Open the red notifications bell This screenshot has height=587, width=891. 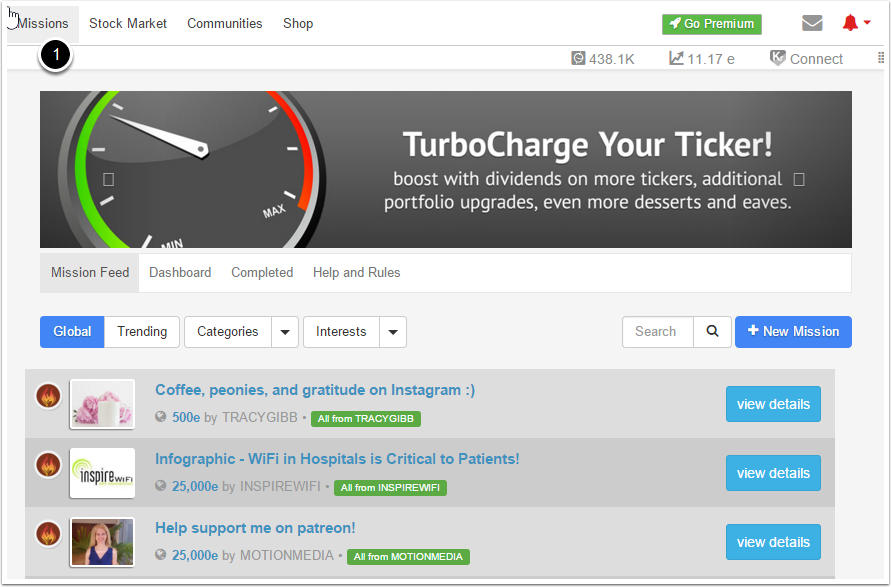click(851, 23)
